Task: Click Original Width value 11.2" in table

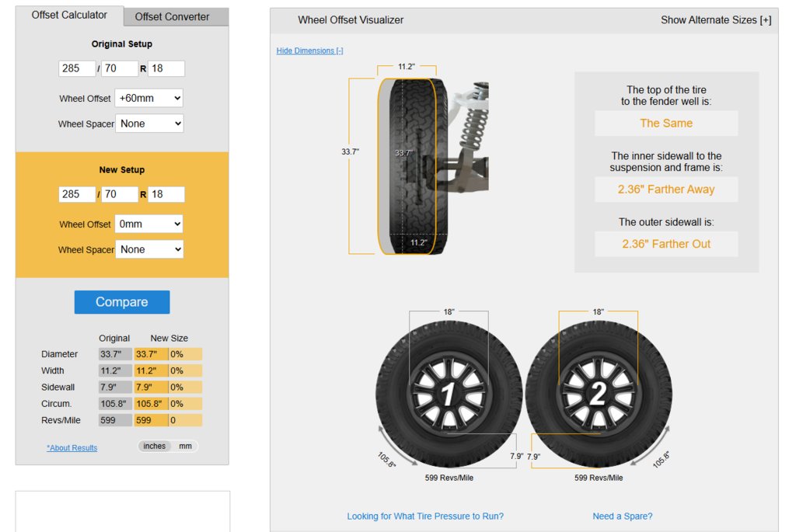Action: 115,370
